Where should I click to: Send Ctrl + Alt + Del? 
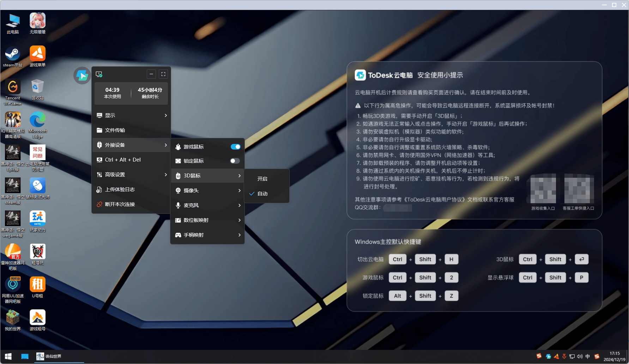click(x=131, y=160)
